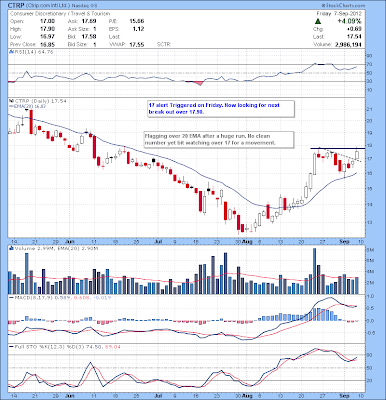Click 'Consumer Discretionary / Travel & Tourism' sector text

tap(60, 14)
